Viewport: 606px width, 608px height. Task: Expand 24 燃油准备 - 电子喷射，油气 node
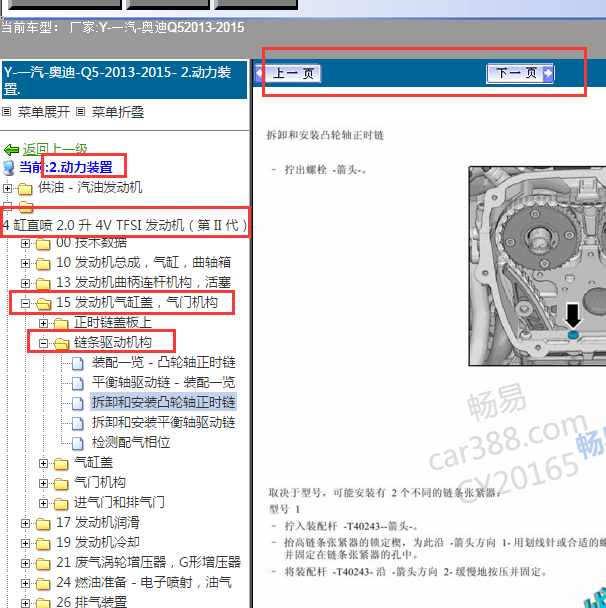(25, 583)
